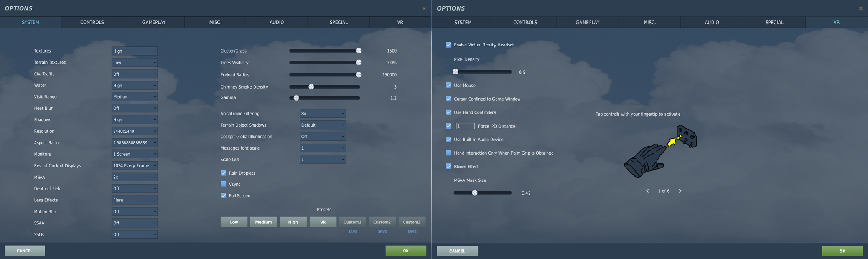Open the Aspect Ratio dropdown
Screen dimensions: 868x259
pyautogui.click(x=135, y=143)
